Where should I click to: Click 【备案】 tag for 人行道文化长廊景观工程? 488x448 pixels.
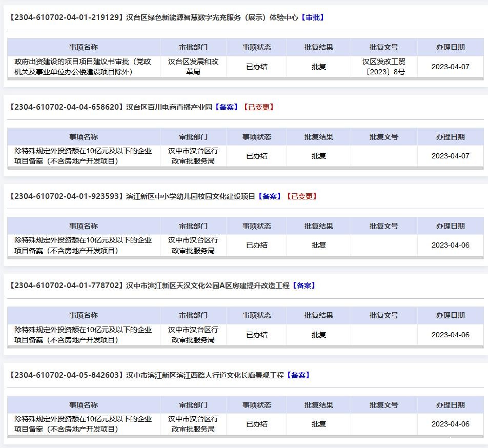tap(298, 375)
